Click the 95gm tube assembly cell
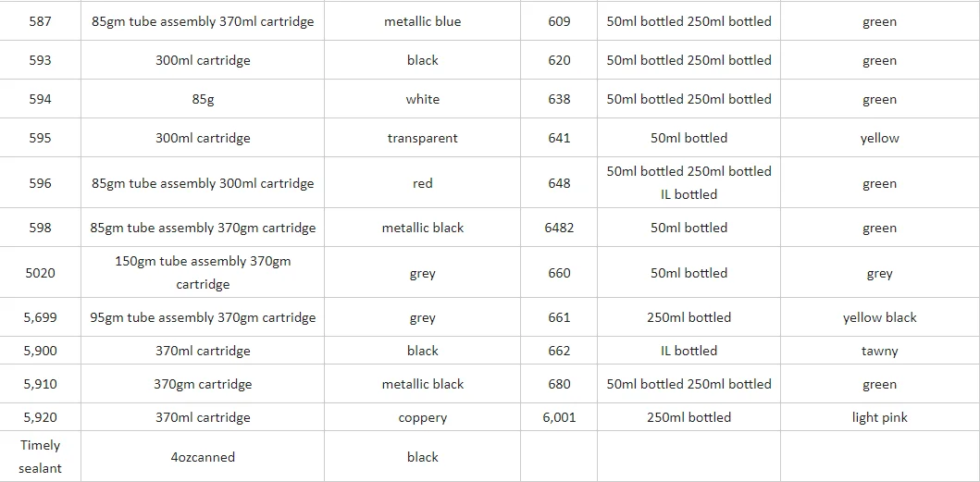This screenshot has height=482, width=980. 203,317
